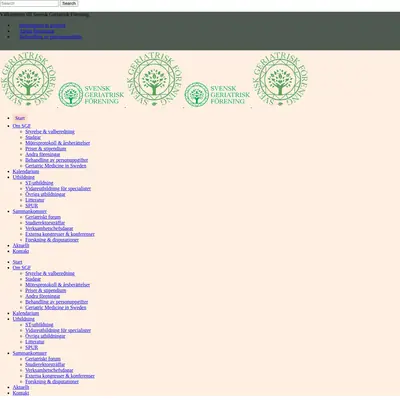Image resolution: width=400 pixels, height=400 pixels.
Task: Open Geriatriskt forum in the upper menu
Action: pos(43,217)
